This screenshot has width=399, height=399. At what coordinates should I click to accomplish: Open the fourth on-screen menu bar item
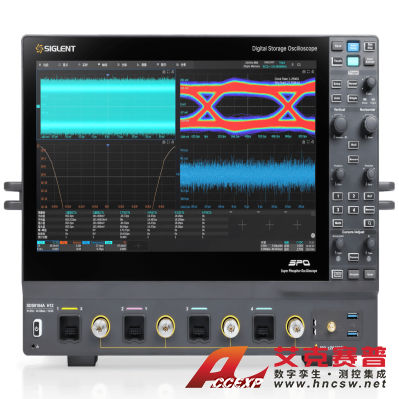point(103,65)
